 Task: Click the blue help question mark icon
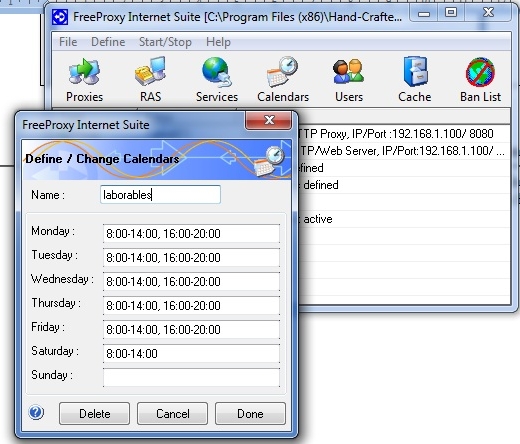click(36, 413)
